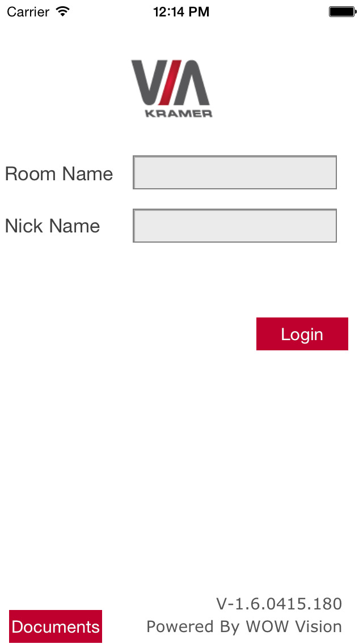Click the V-1.6.0415.180 version text
Screen dimensions: 363x644
click(279, 604)
